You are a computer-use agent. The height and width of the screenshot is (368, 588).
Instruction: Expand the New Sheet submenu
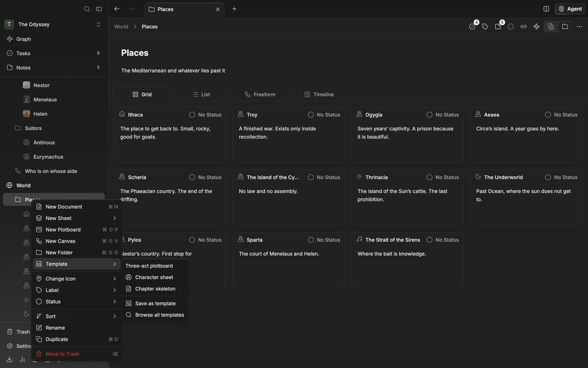coord(77,218)
